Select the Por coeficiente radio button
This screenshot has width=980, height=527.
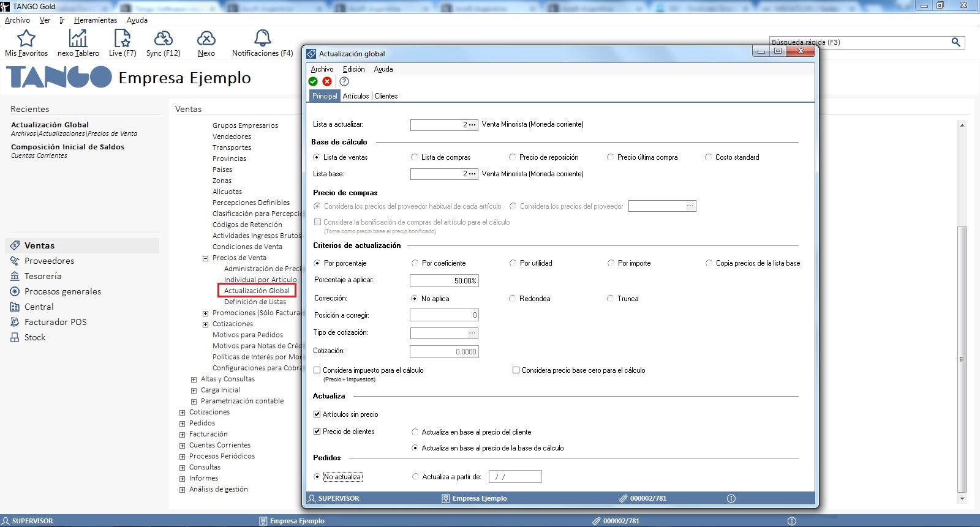pyautogui.click(x=415, y=263)
